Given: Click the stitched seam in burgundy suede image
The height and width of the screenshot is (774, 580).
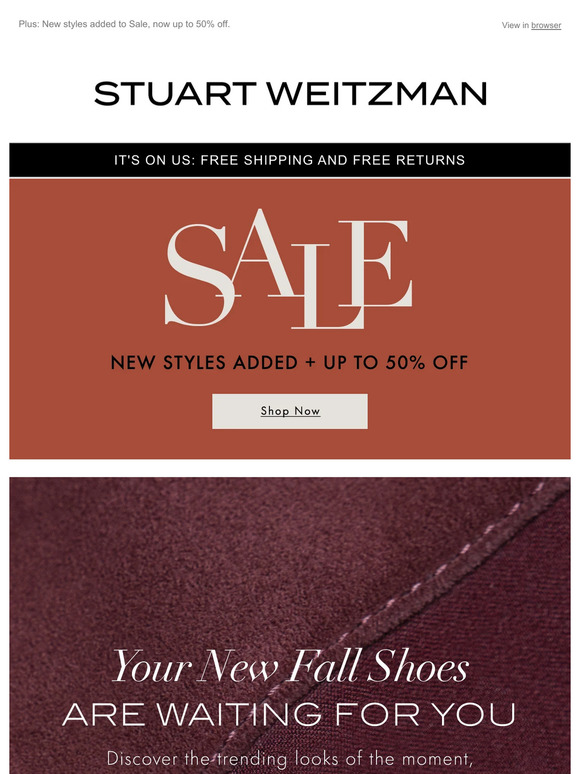Looking at the screenshot, I should pos(434,582).
